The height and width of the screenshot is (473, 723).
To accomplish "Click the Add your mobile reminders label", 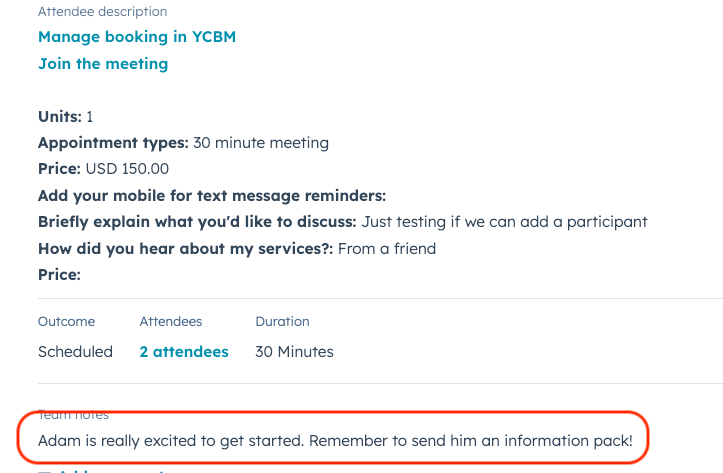I will [x=212, y=196].
